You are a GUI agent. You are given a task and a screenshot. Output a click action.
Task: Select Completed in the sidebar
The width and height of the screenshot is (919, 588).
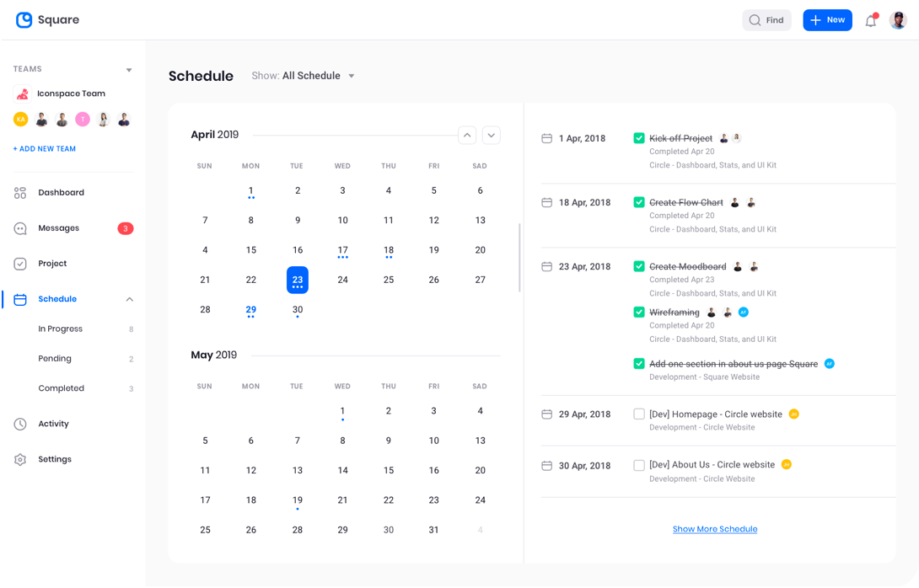click(61, 388)
